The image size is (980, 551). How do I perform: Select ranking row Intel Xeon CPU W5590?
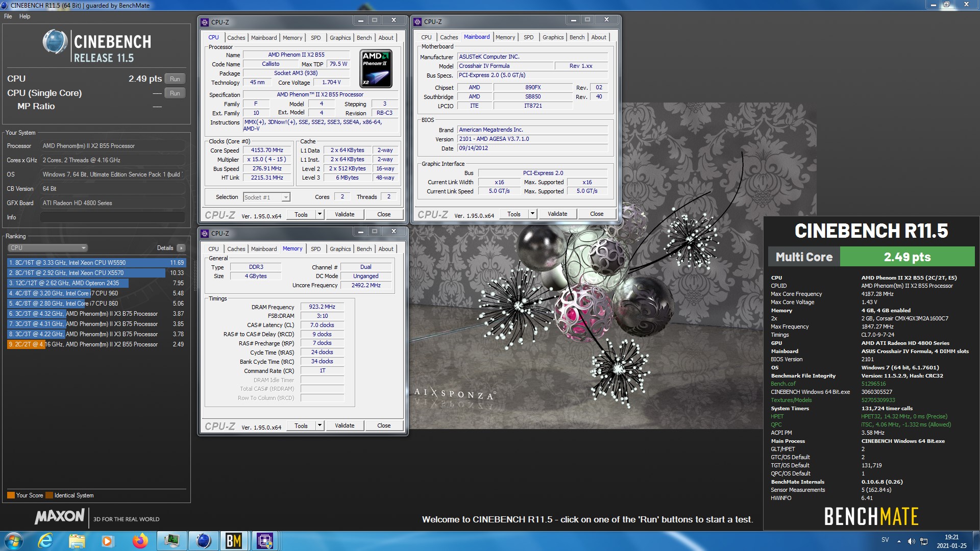point(96,263)
